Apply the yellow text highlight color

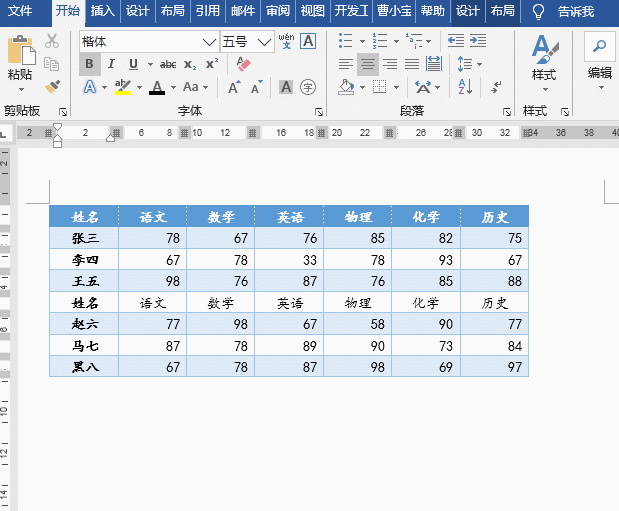point(122,88)
